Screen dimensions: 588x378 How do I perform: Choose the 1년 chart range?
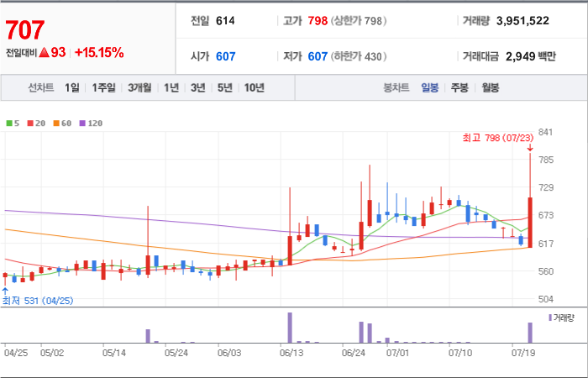pos(171,88)
